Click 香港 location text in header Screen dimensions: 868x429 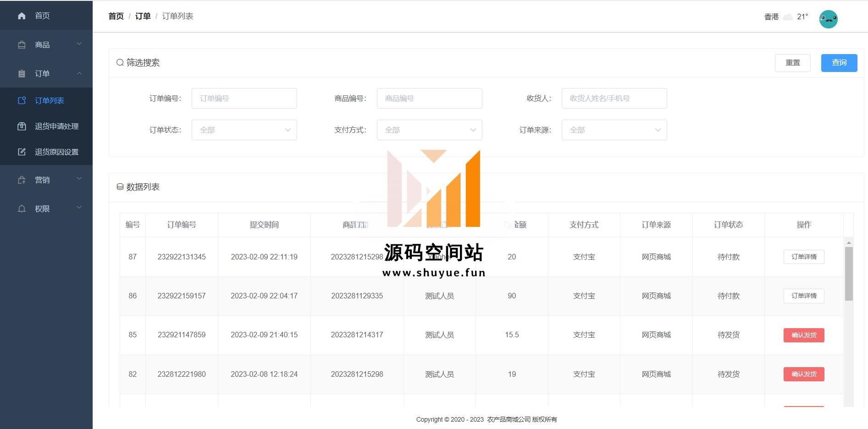771,17
